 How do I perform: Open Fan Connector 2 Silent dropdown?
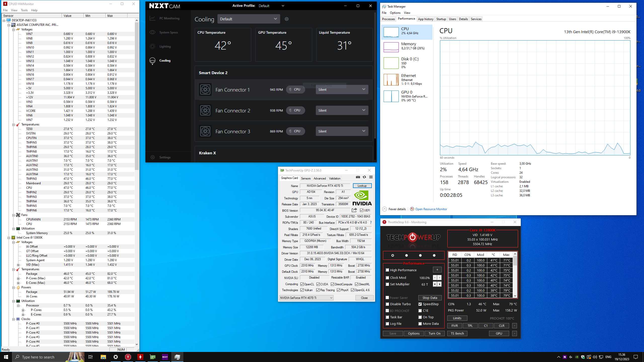coord(342,111)
